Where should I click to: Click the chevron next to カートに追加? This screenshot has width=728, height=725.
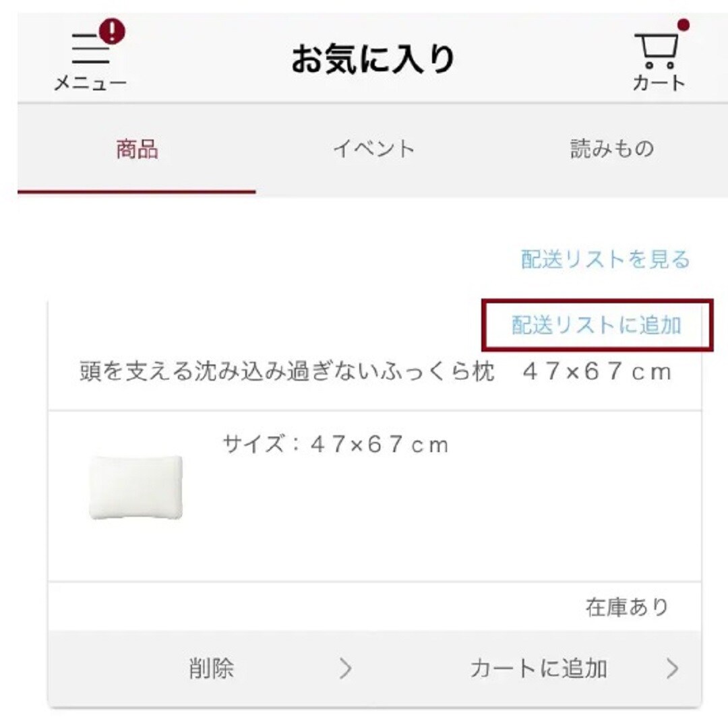672,668
